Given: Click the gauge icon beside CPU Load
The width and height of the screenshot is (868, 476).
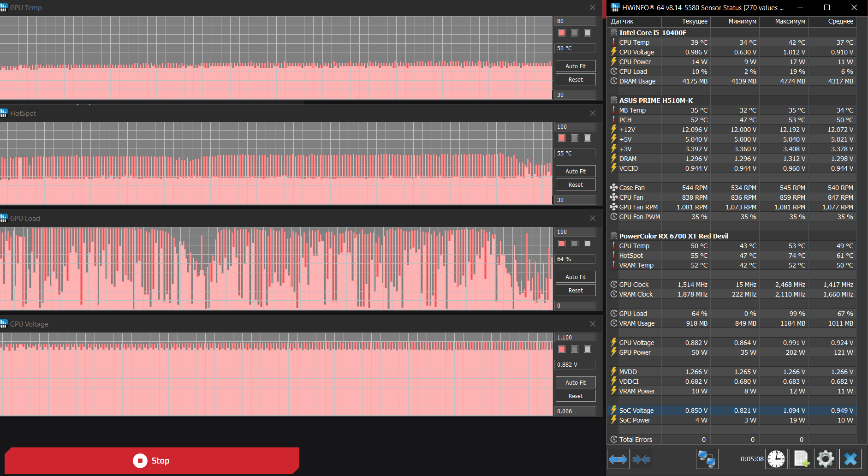Looking at the screenshot, I should 614,71.
